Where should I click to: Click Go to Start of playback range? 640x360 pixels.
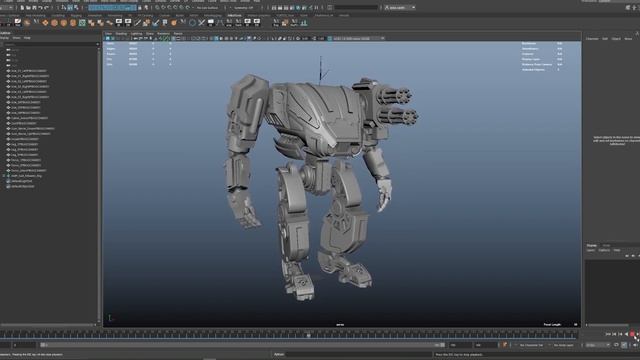pos(608,334)
